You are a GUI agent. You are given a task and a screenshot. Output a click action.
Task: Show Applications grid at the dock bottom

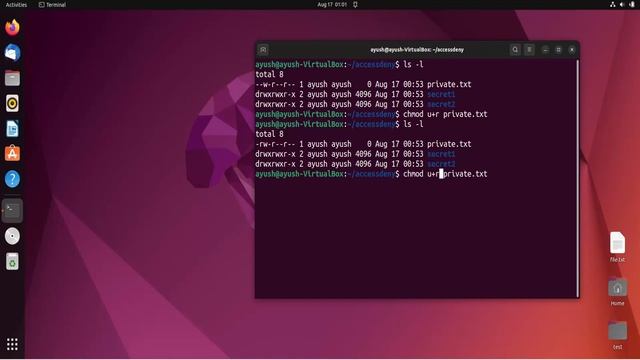[x=12, y=344]
